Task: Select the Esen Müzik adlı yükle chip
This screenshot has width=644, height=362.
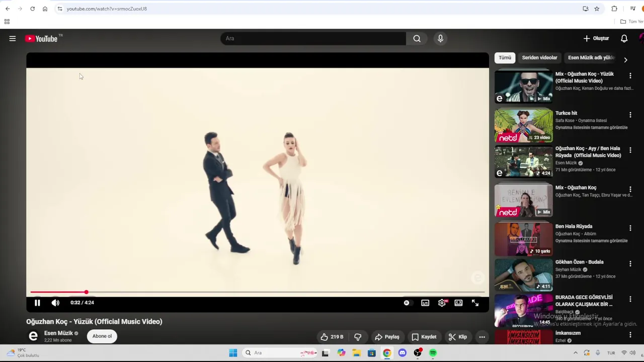Action: pos(591,58)
